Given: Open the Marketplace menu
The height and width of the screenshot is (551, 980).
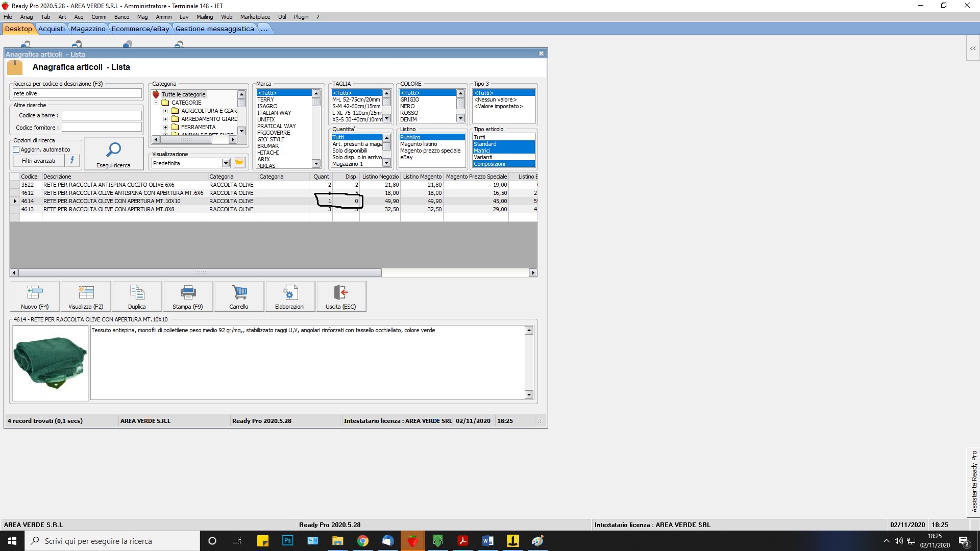Looking at the screenshot, I should click(x=255, y=17).
